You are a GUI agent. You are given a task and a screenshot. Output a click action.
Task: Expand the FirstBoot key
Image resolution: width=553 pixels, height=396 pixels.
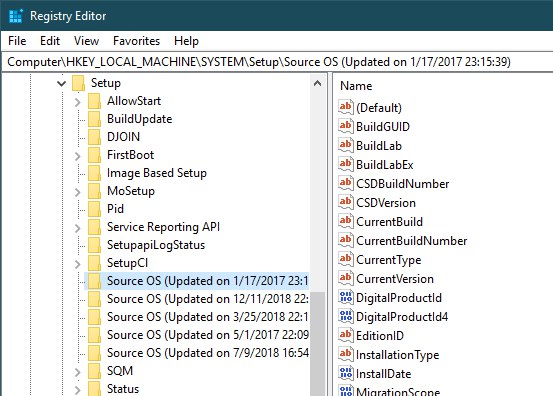(x=78, y=156)
